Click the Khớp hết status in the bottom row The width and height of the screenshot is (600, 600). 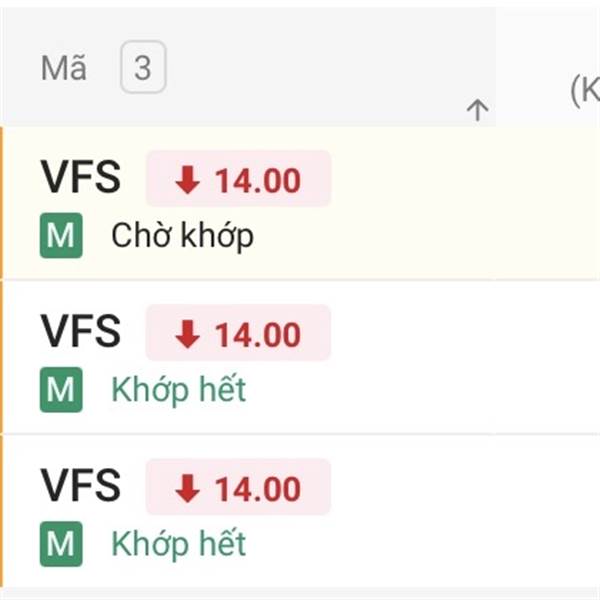(178, 544)
